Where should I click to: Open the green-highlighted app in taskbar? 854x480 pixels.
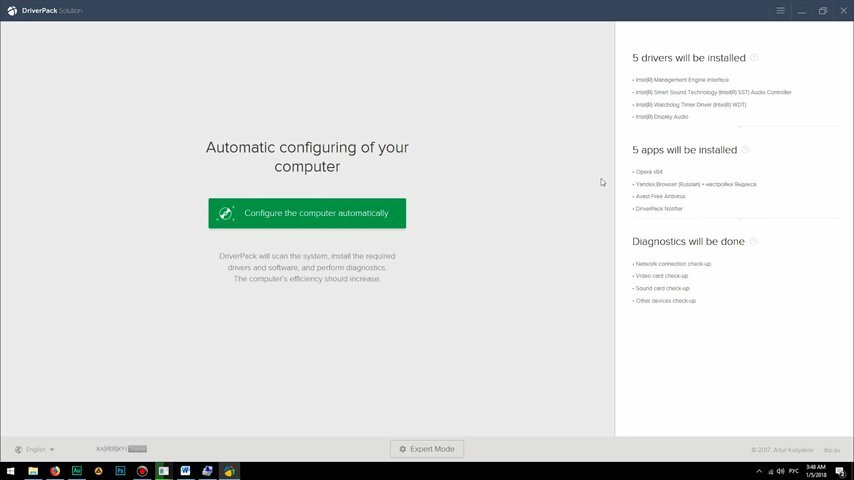click(x=164, y=471)
